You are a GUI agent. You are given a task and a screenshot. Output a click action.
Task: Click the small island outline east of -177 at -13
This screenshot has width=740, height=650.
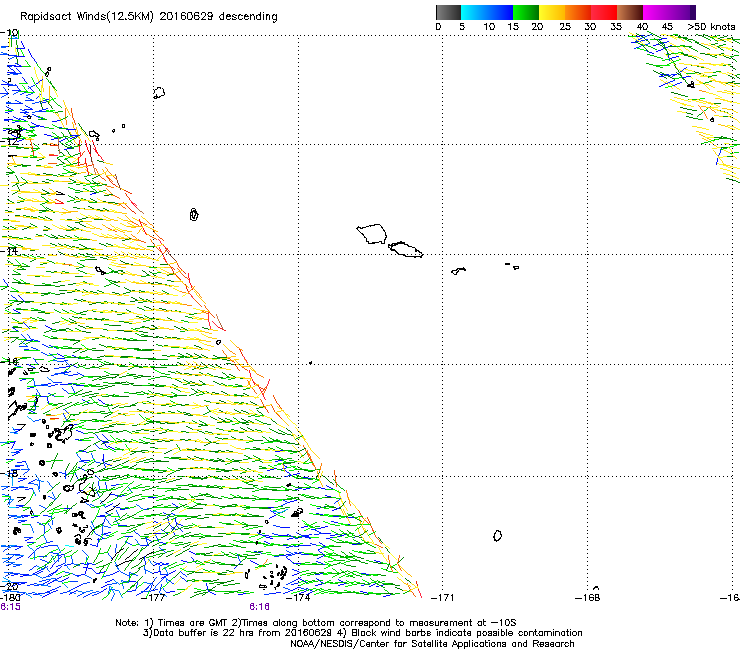tap(194, 215)
